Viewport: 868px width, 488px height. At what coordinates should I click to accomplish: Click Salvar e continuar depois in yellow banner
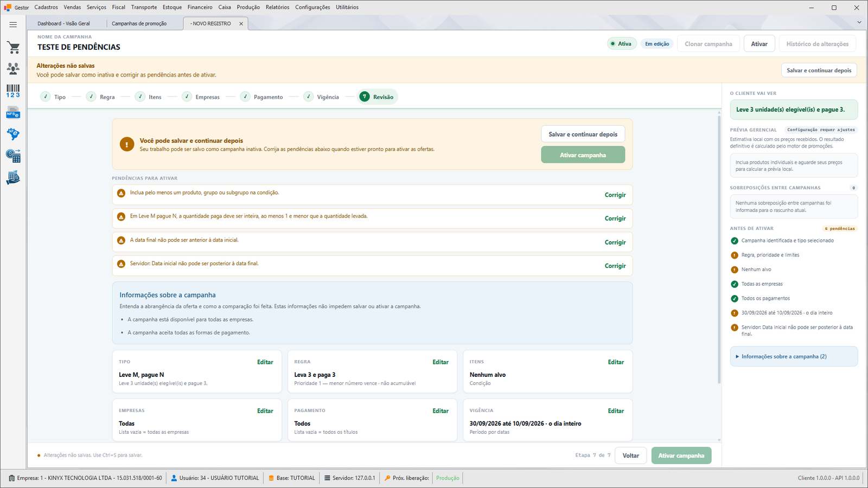[819, 70]
